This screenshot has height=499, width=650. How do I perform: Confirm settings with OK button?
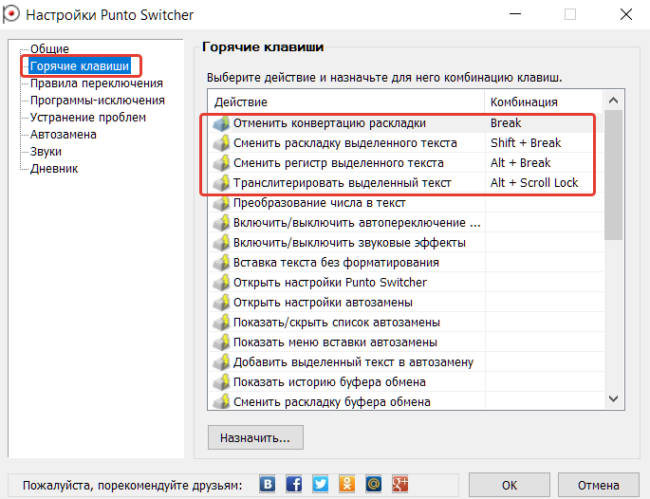coord(509,485)
